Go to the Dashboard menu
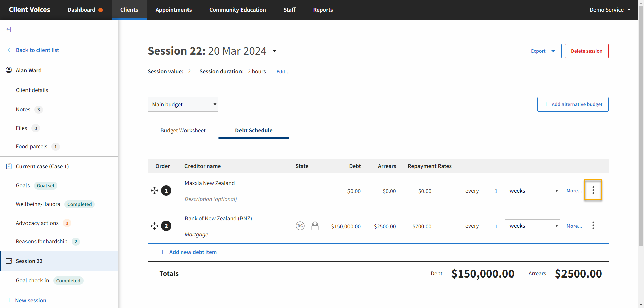Viewport: 644px width, 308px height. point(82,10)
